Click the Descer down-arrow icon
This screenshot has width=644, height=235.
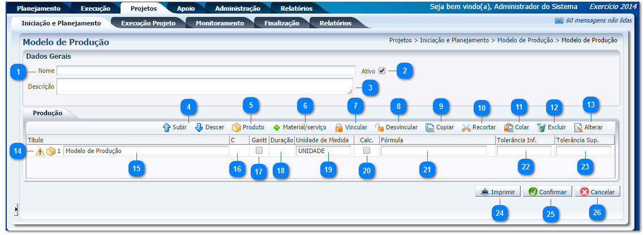click(x=199, y=128)
